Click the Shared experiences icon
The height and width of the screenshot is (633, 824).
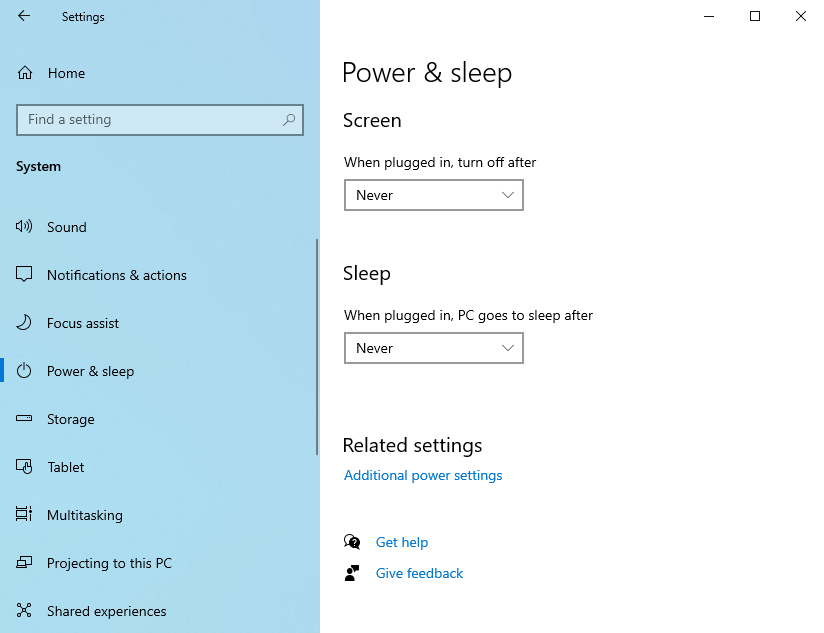coord(25,611)
